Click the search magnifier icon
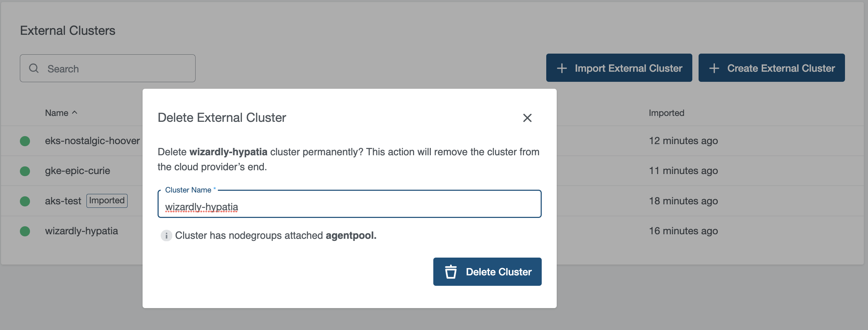 click(x=34, y=68)
